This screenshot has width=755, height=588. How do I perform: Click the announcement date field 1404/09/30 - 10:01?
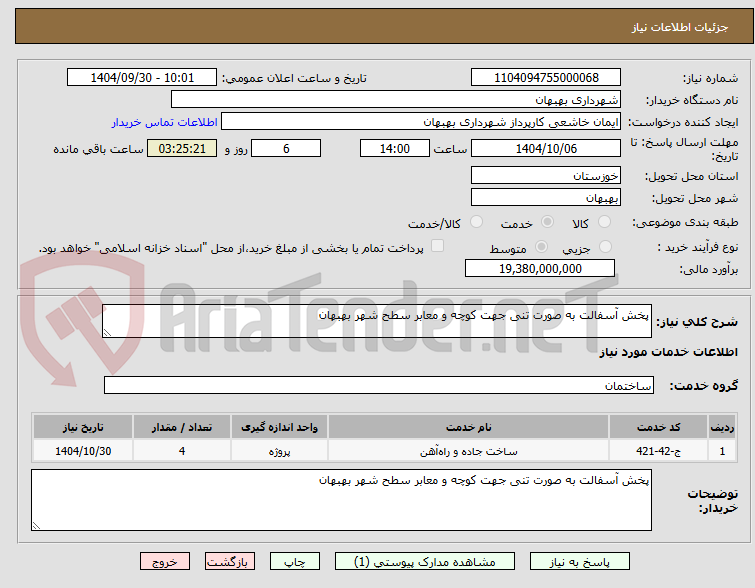(142, 78)
